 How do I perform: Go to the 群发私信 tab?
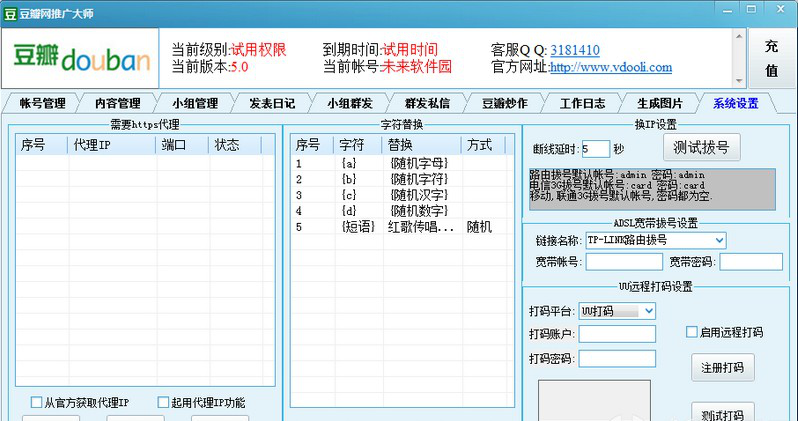click(427, 103)
